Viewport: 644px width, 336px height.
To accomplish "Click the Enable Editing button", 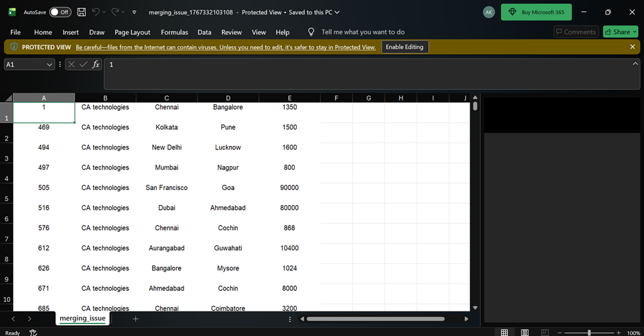I will click(x=405, y=47).
